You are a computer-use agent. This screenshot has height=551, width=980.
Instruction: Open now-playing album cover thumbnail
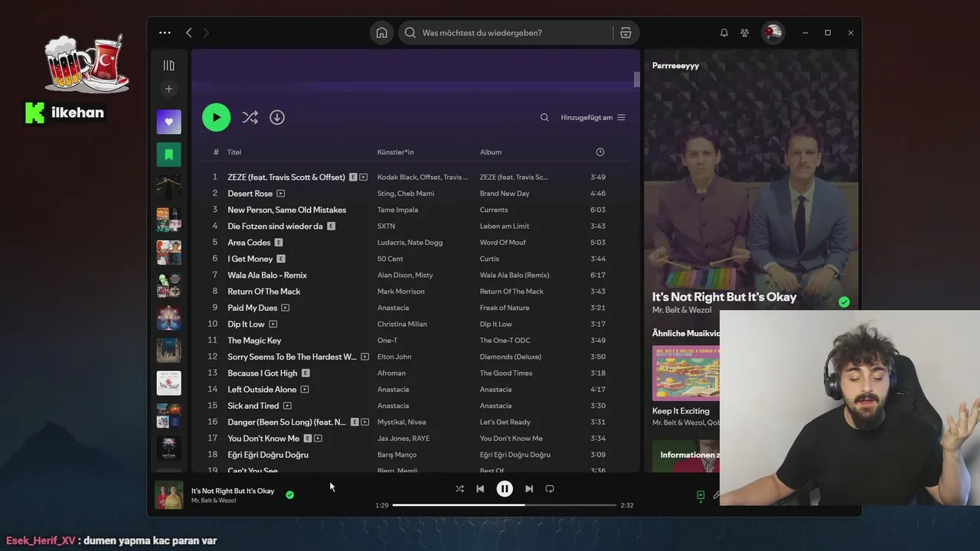pyautogui.click(x=169, y=494)
